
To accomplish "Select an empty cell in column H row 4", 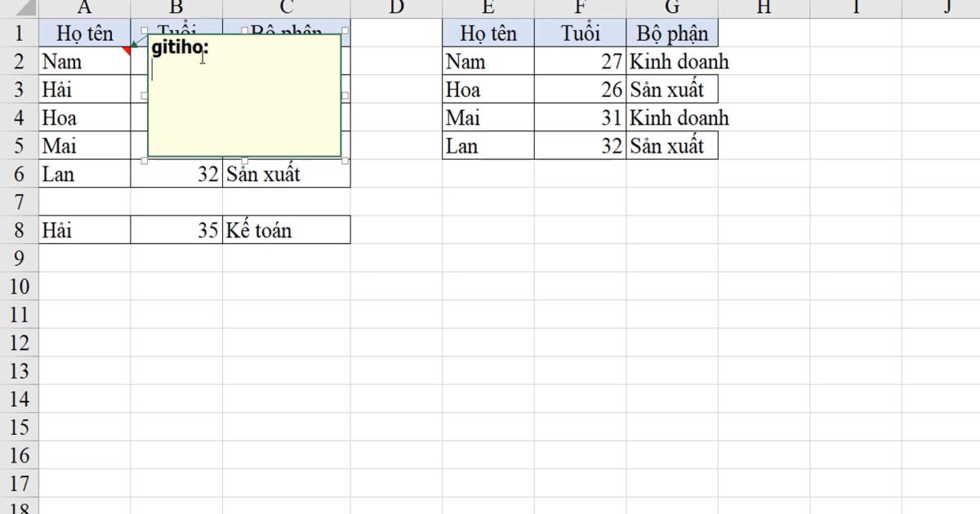I will pos(762,117).
